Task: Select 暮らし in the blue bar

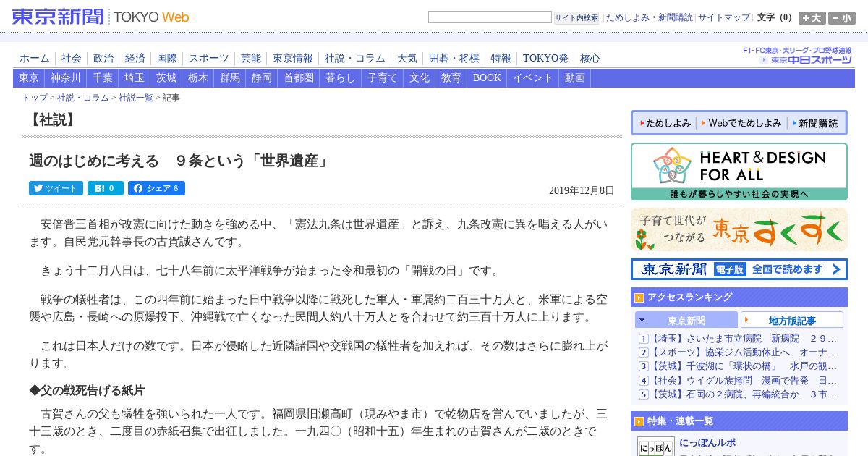Action: tap(341, 78)
